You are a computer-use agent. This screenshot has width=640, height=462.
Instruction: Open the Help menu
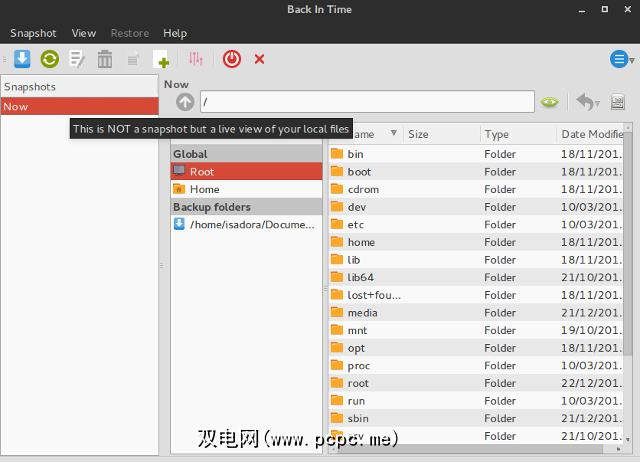click(175, 33)
